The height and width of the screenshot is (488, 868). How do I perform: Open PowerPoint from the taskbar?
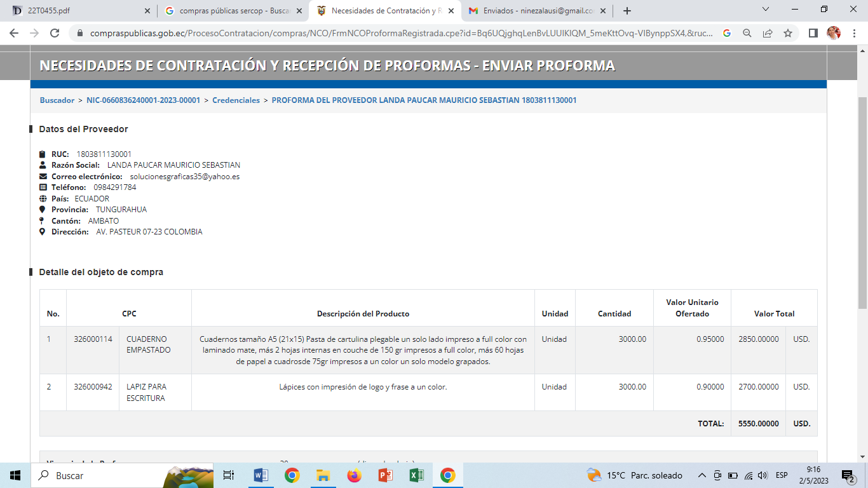tap(385, 475)
